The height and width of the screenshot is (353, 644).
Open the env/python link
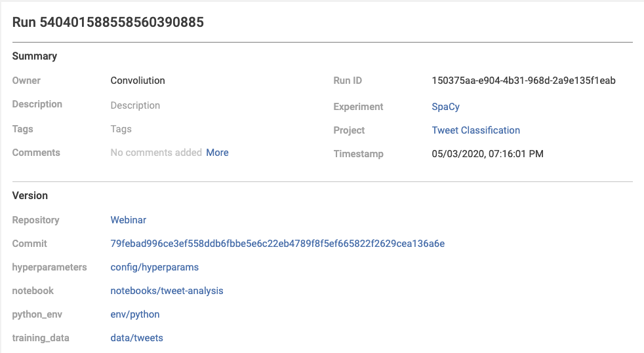pos(135,314)
